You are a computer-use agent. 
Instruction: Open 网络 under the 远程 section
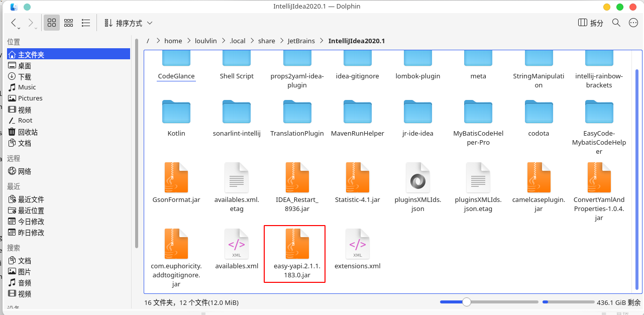[x=68, y=171]
